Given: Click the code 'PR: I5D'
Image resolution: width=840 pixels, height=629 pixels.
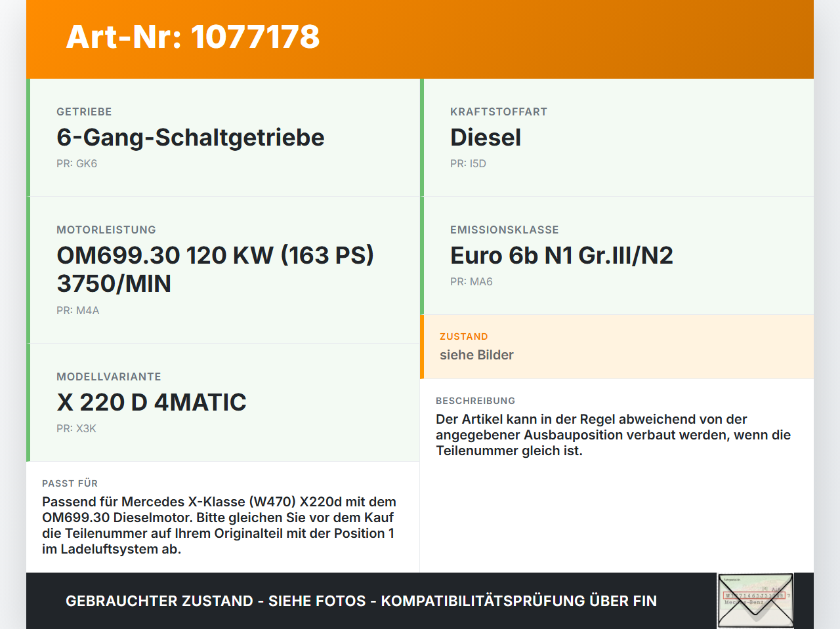Looking at the screenshot, I should 468,163.
